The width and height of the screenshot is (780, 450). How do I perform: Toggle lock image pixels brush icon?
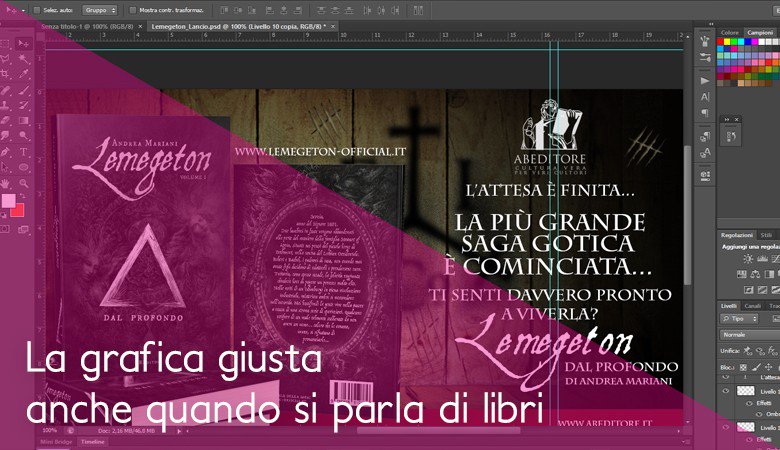click(x=756, y=367)
